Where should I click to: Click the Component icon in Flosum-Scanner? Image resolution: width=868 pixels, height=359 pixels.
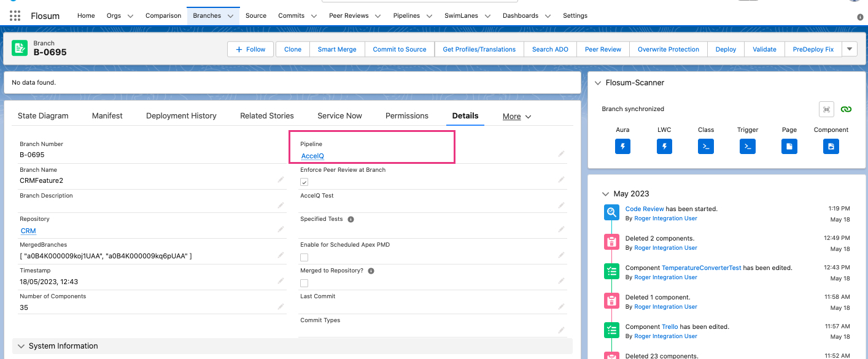pos(831,146)
